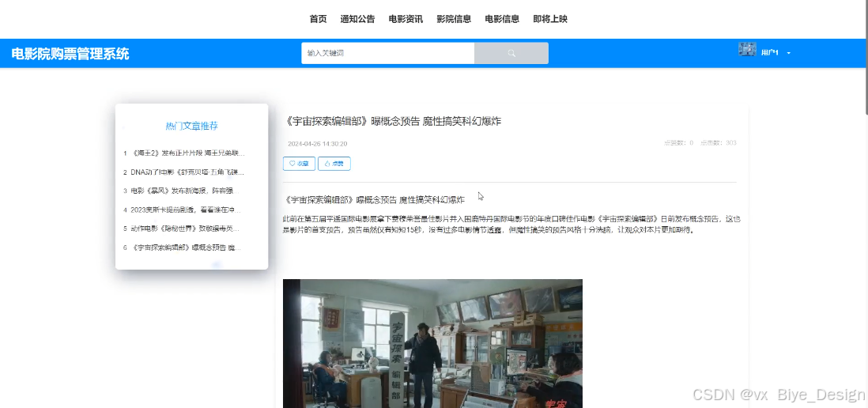Go to 即将上映 page
The height and width of the screenshot is (408, 868).
pyautogui.click(x=550, y=19)
